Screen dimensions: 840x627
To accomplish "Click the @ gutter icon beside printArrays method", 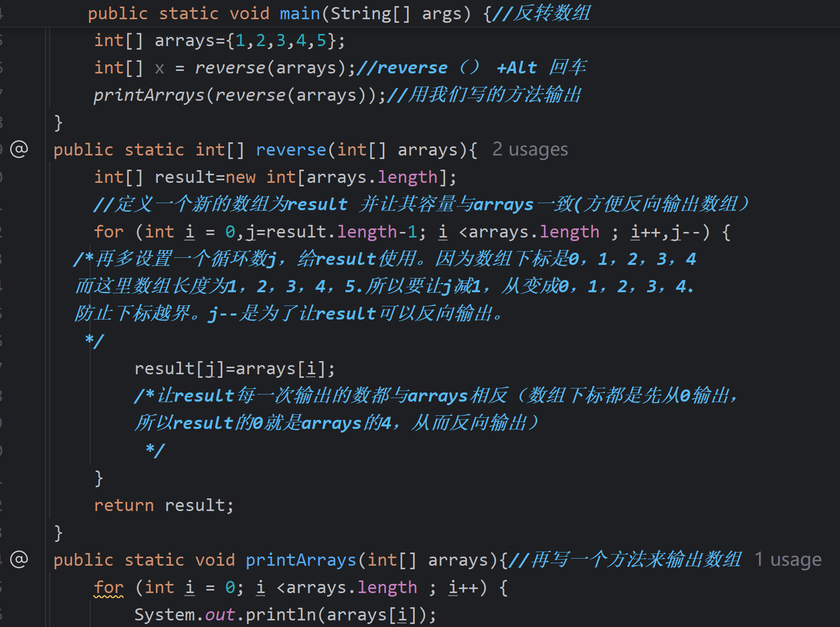I will pos(19,560).
